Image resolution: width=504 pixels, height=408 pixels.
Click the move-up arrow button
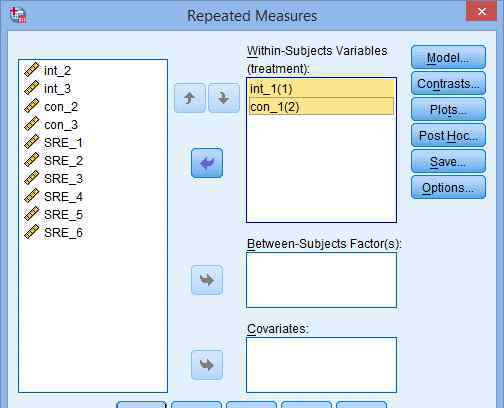click(190, 98)
